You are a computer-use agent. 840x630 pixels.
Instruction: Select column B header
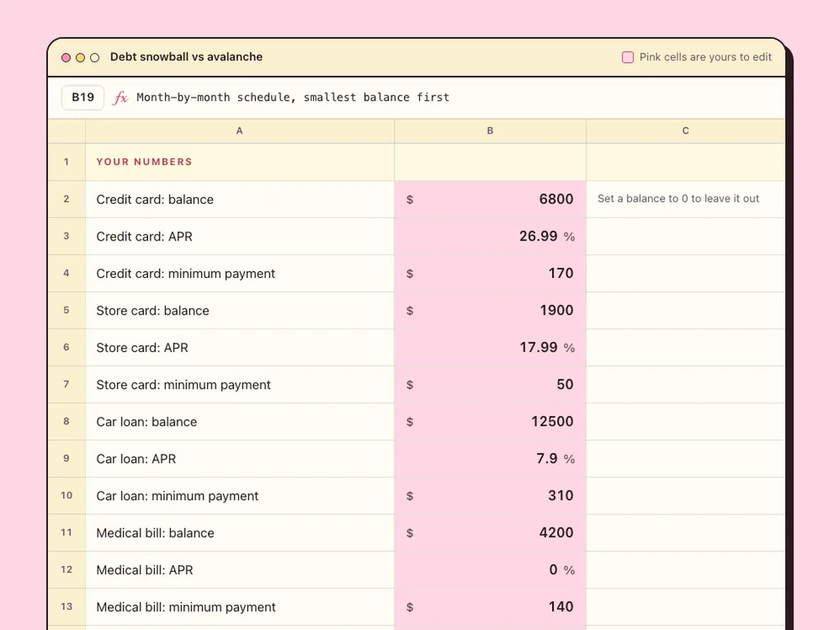tap(490, 131)
